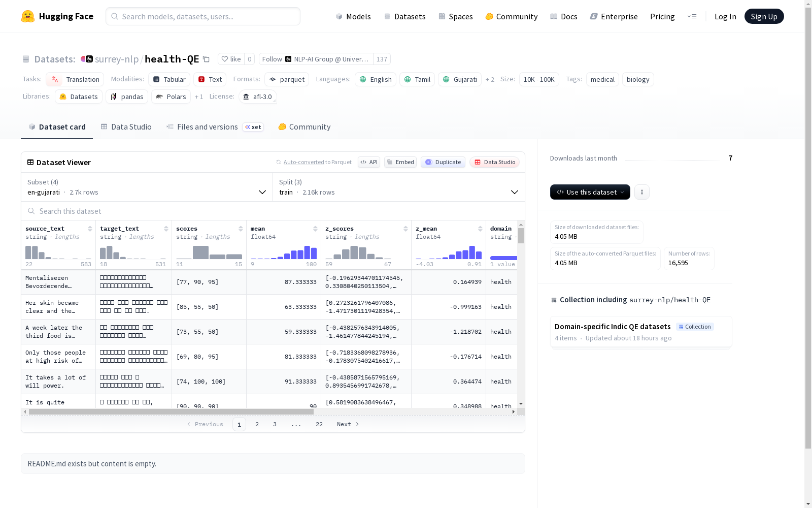Sort by the scores column arrows
The width and height of the screenshot is (812, 508).
click(241, 229)
